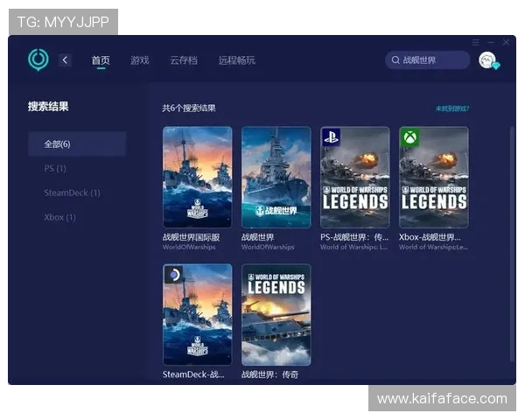Filter results by Xbox (1)
Image resolution: width=525 pixels, height=420 pixels.
coord(59,217)
